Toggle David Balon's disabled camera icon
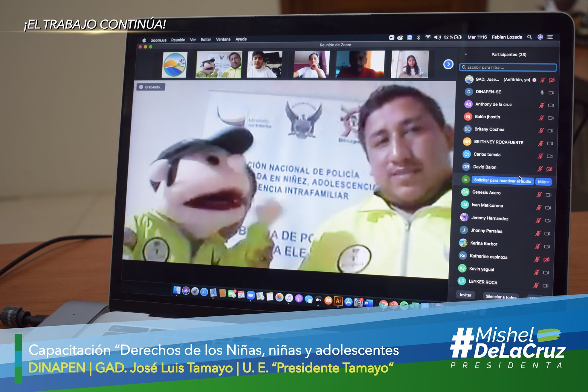This screenshot has height=392, width=588. coord(549,169)
